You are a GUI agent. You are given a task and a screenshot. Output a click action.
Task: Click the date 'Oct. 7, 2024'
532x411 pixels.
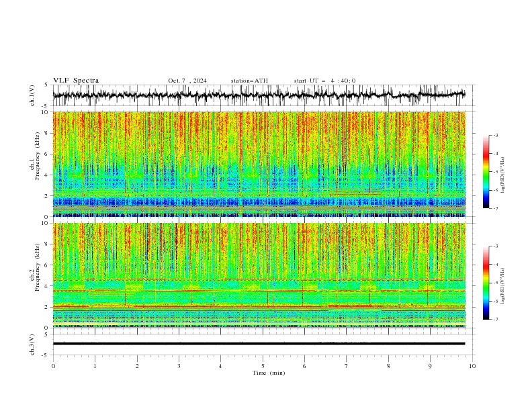pos(187,81)
